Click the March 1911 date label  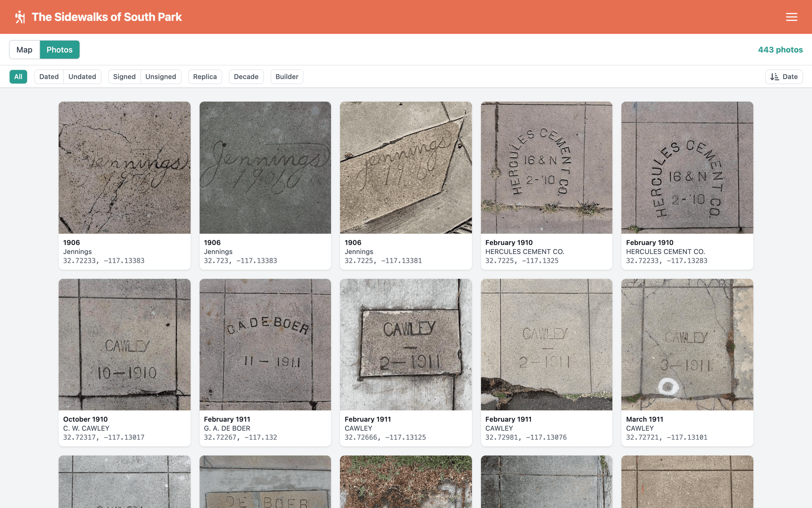pyautogui.click(x=645, y=419)
